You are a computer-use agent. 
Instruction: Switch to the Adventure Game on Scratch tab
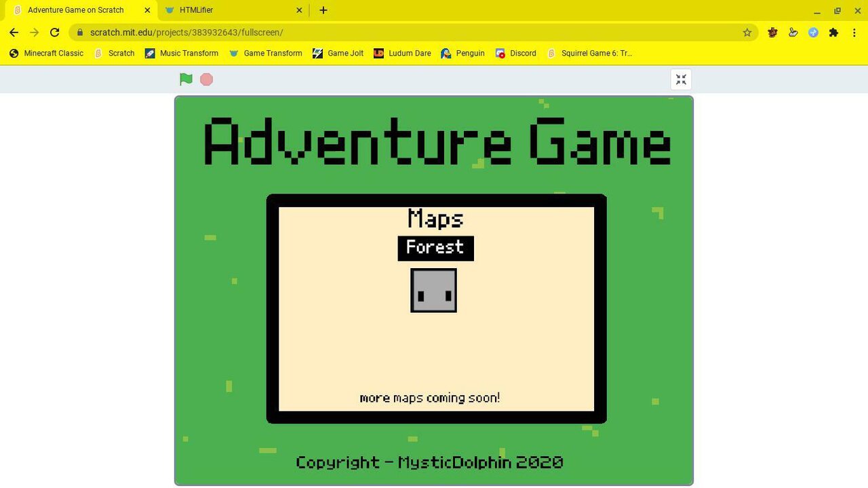click(81, 10)
